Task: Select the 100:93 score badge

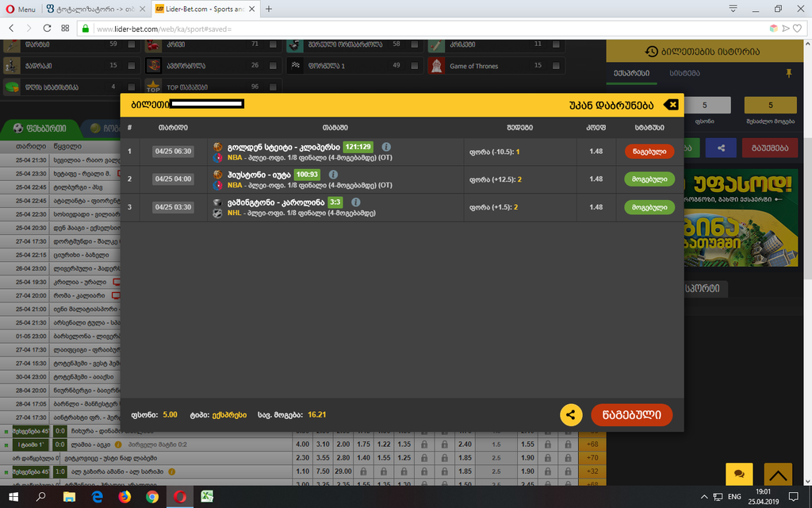Action: click(x=307, y=175)
